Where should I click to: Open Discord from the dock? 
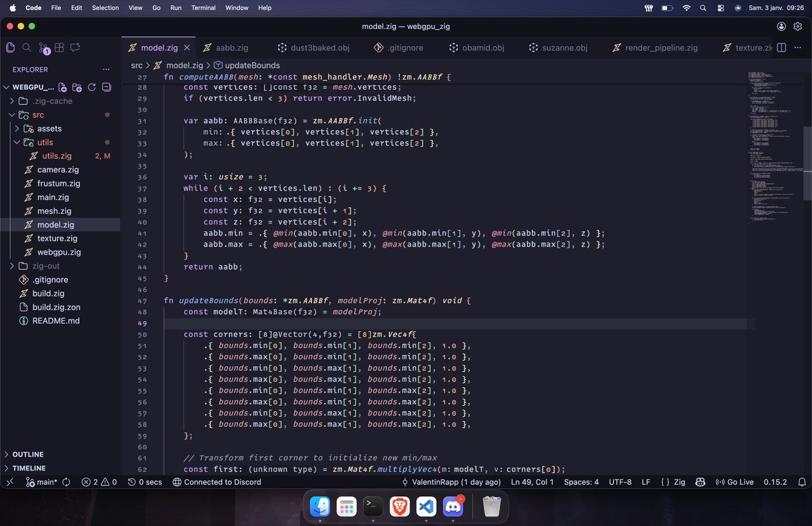click(453, 506)
